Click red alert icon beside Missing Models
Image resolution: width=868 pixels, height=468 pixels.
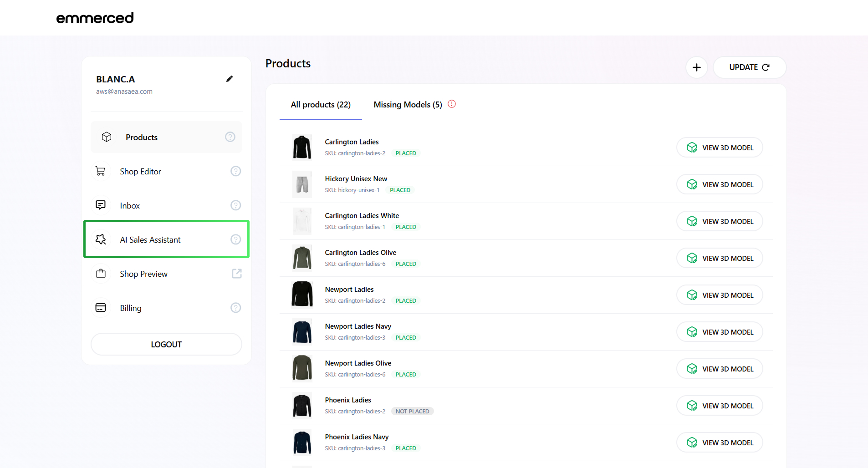pyautogui.click(x=452, y=104)
